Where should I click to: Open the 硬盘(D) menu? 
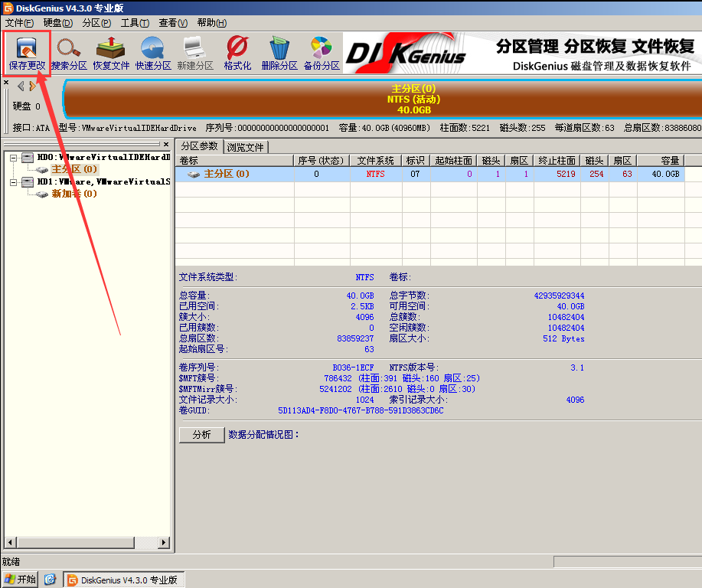click(x=57, y=23)
